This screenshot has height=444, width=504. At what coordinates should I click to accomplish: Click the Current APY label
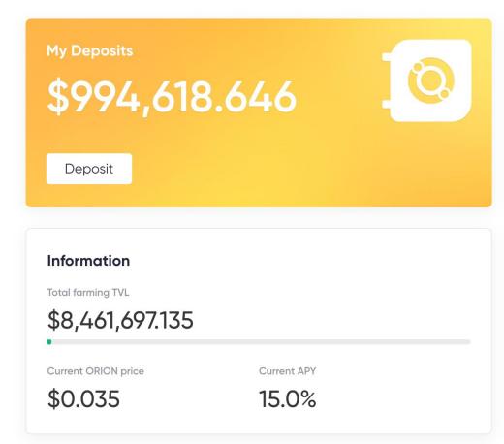[288, 371]
